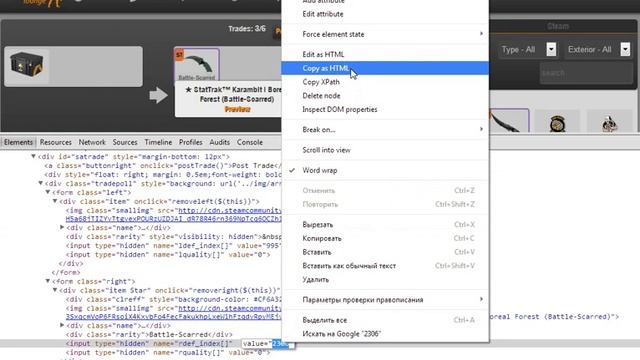Switch to the Resources tab
The image size is (640, 360).
coord(56,142)
